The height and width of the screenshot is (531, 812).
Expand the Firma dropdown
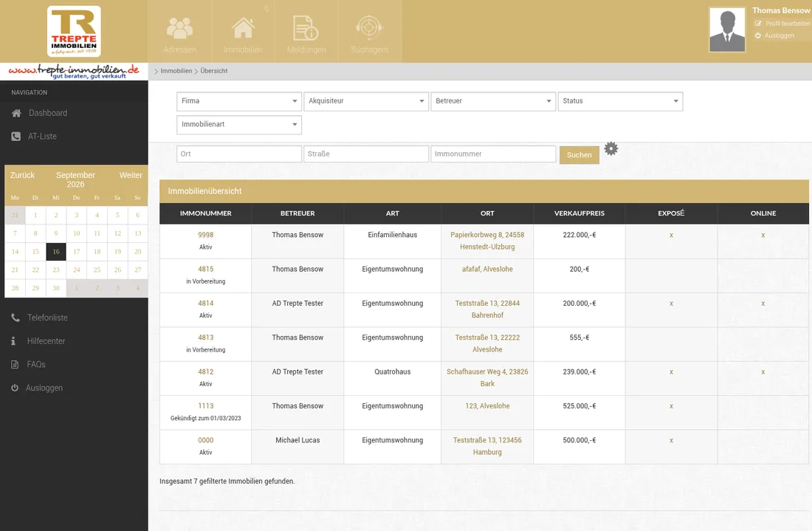pos(238,101)
